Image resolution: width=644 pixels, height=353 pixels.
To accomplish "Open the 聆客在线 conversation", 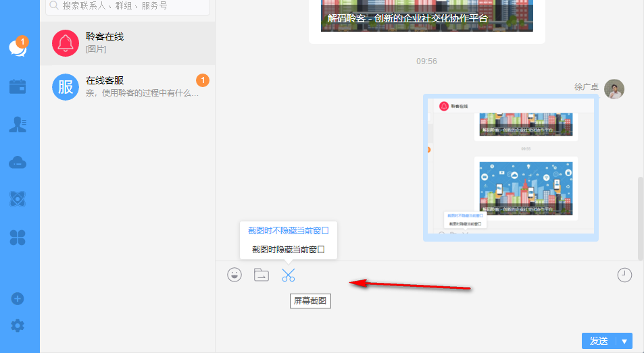I will pos(127,43).
